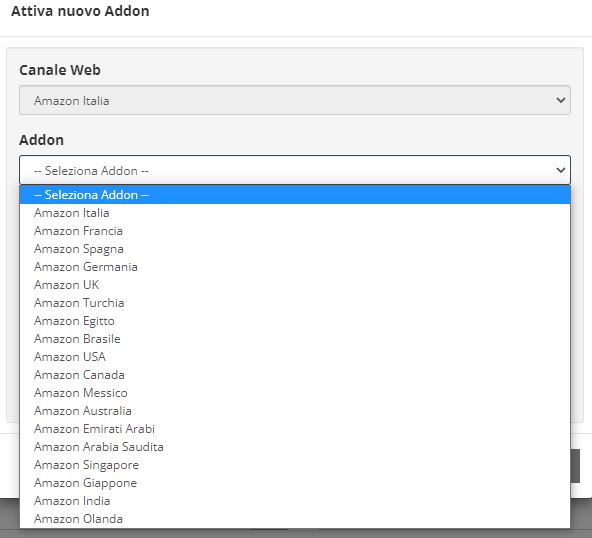Choose the Amazon UK option
Viewport: 592px width, 538px height.
pyautogui.click(x=294, y=285)
